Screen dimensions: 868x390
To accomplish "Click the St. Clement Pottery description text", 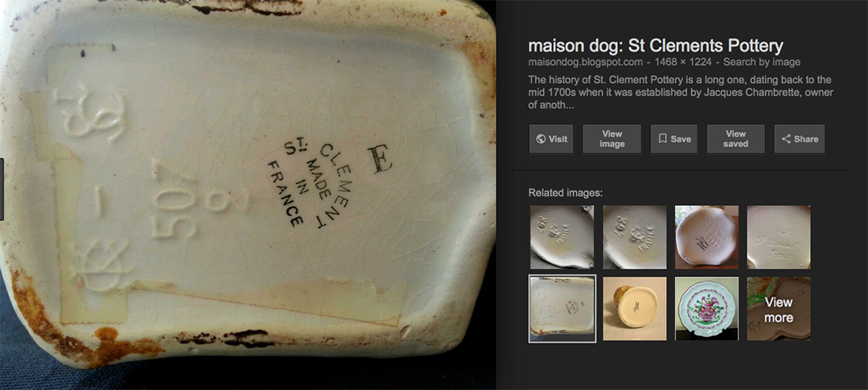I will (681, 92).
